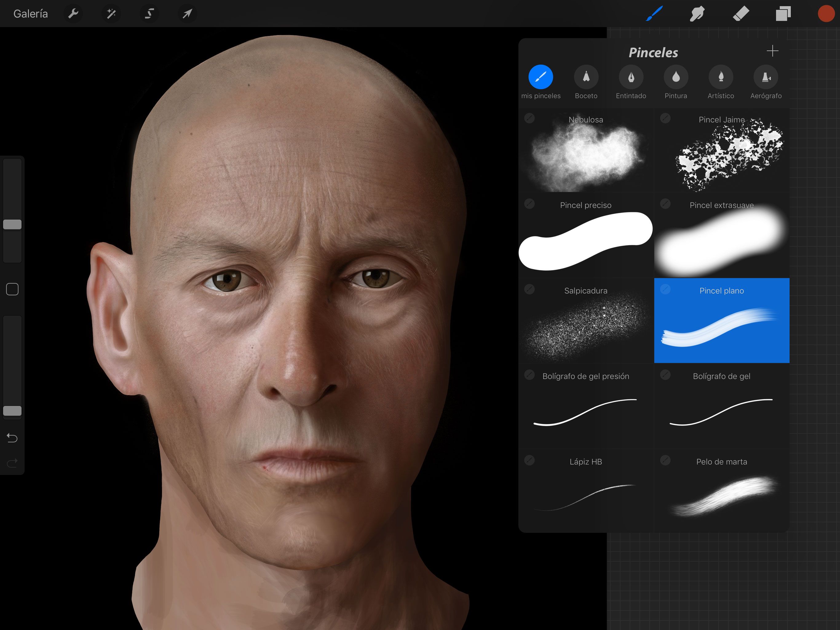Open the Layers panel icon
Viewport: 840px width, 630px height.
tap(783, 14)
